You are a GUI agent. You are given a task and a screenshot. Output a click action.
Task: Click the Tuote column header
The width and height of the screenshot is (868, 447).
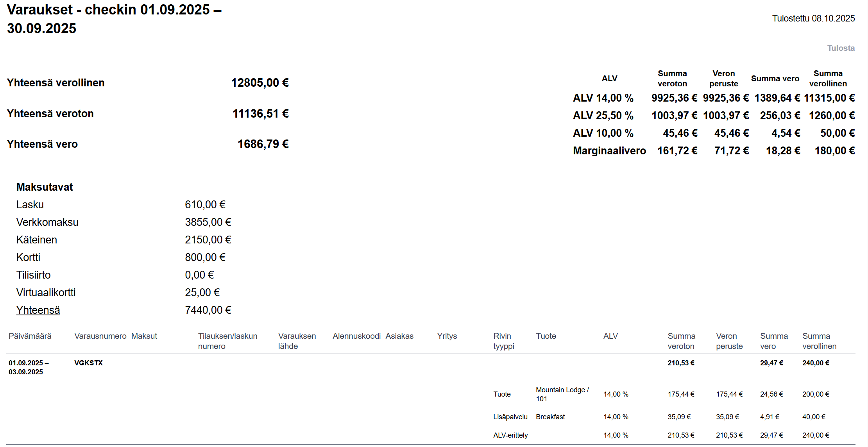click(546, 336)
